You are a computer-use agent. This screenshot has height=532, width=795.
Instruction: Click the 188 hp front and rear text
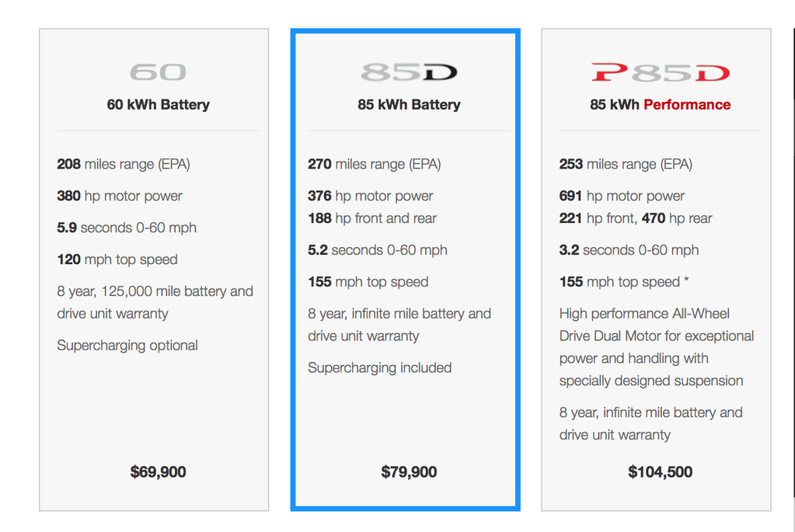pos(372,218)
